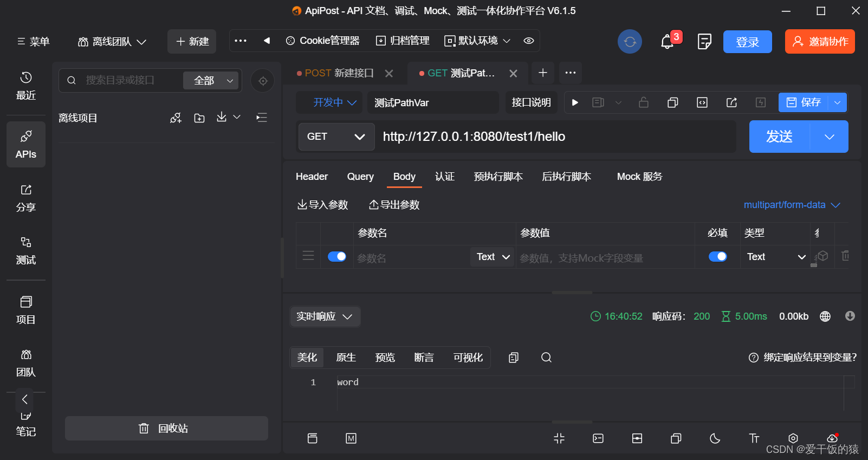This screenshot has width=868, height=460.
Task: Click the locate current API target icon
Action: (263, 81)
